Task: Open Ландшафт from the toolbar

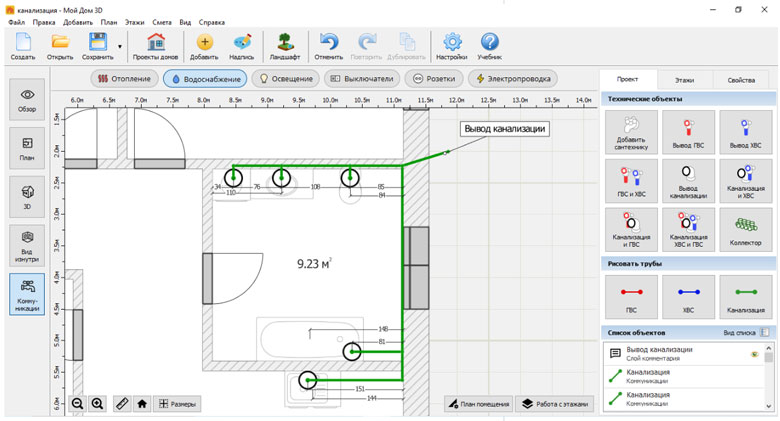Action: pyautogui.click(x=285, y=46)
